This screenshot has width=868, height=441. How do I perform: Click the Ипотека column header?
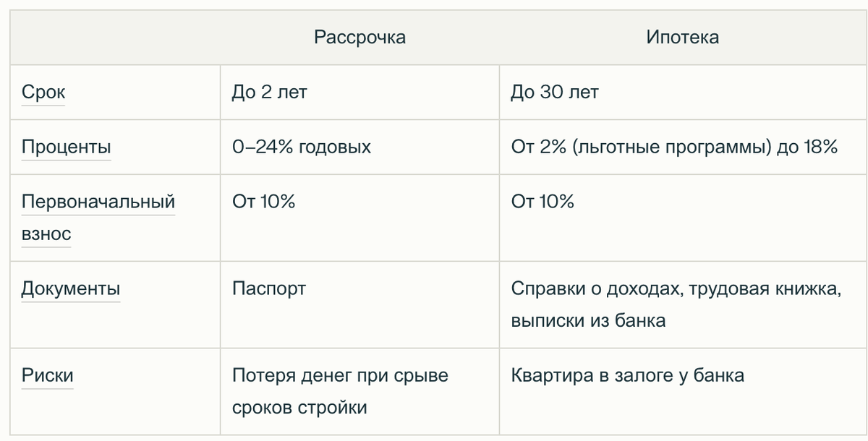coord(682,38)
